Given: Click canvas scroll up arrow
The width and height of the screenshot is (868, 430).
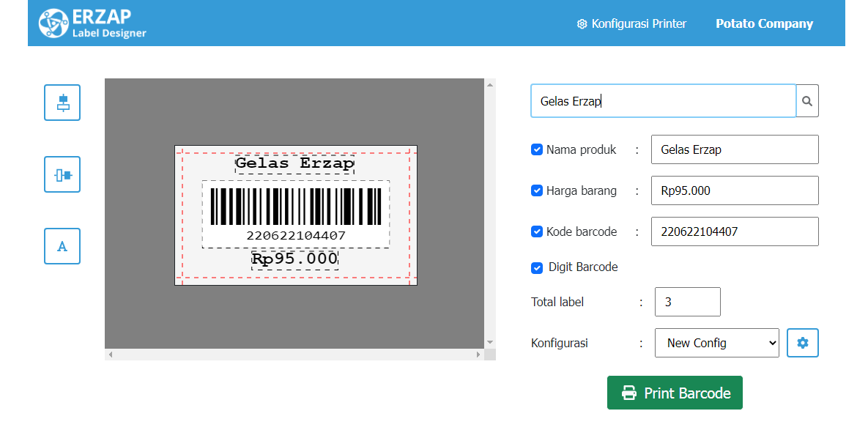Looking at the screenshot, I should pos(489,85).
